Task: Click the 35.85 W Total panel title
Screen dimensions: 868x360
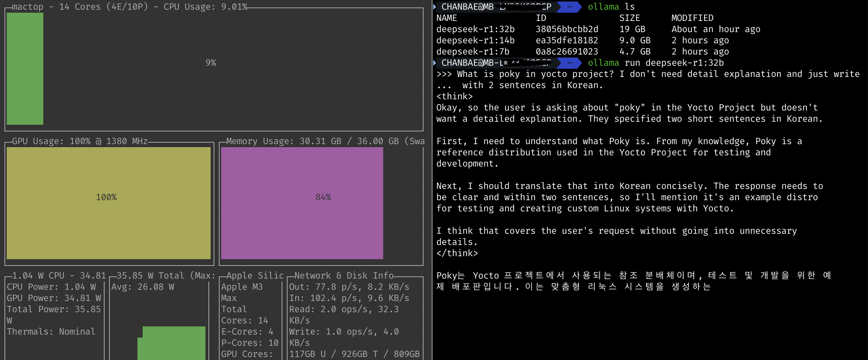Action: tap(166, 276)
